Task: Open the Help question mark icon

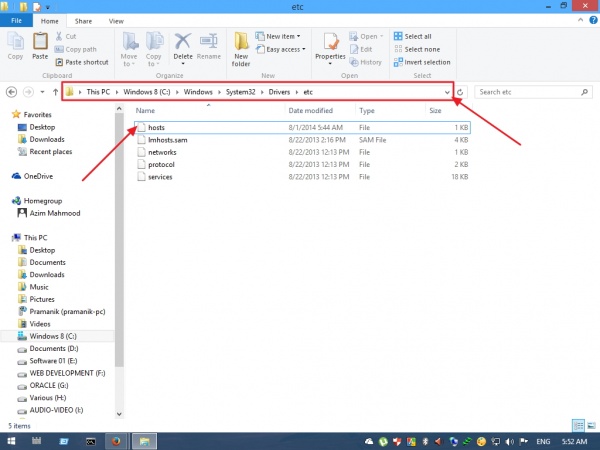Action: (x=593, y=21)
